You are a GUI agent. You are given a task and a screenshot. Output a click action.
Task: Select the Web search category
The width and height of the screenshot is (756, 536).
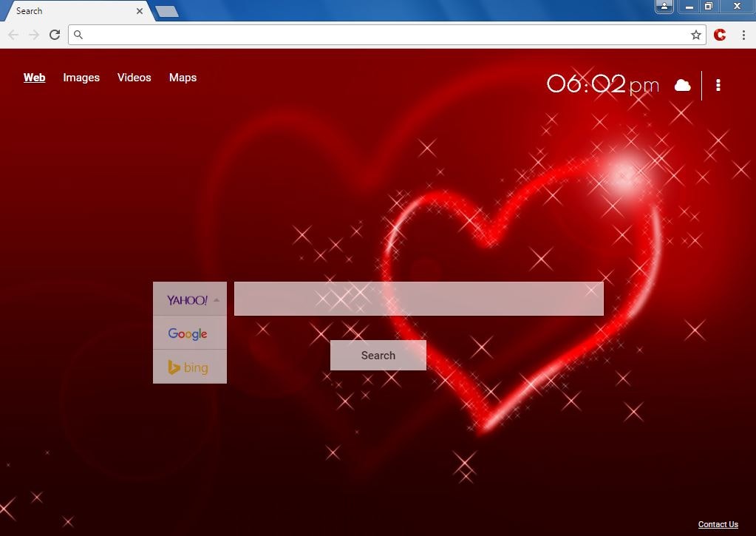click(x=34, y=78)
